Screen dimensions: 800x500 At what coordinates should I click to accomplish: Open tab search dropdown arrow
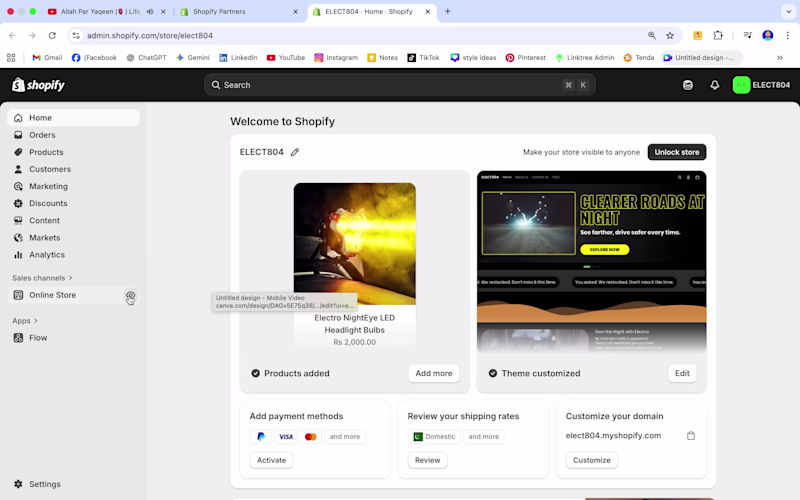pyautogui.click(x=789, y=11)
